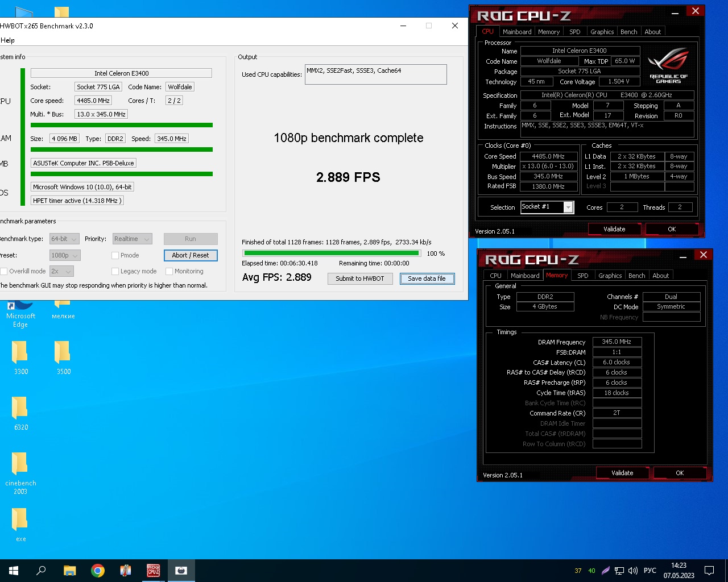
Task: Click the Save data file button
Action: coord(427,278)
